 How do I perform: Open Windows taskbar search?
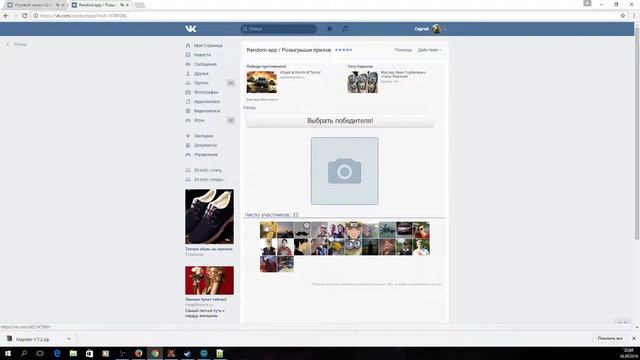point(24,353)
